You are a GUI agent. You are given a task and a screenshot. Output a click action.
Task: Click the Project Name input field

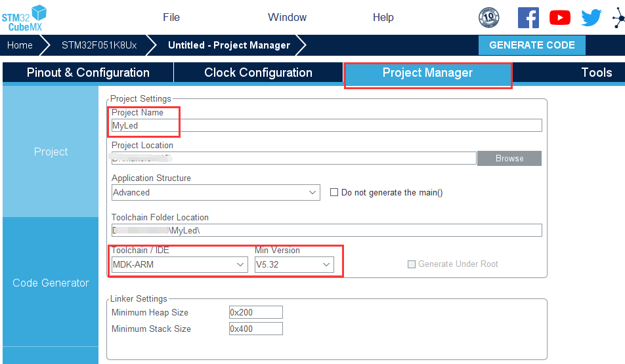(x=326, y=125)
